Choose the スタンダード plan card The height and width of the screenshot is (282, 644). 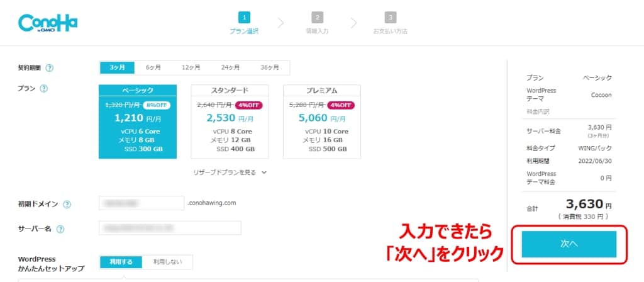[230, 121]
